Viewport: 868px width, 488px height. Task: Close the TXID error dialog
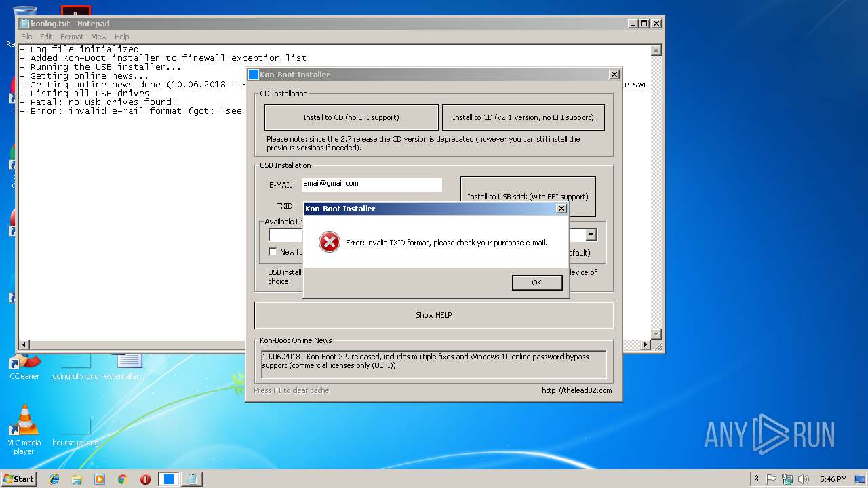pyautogui.click(x=561, y=209)
